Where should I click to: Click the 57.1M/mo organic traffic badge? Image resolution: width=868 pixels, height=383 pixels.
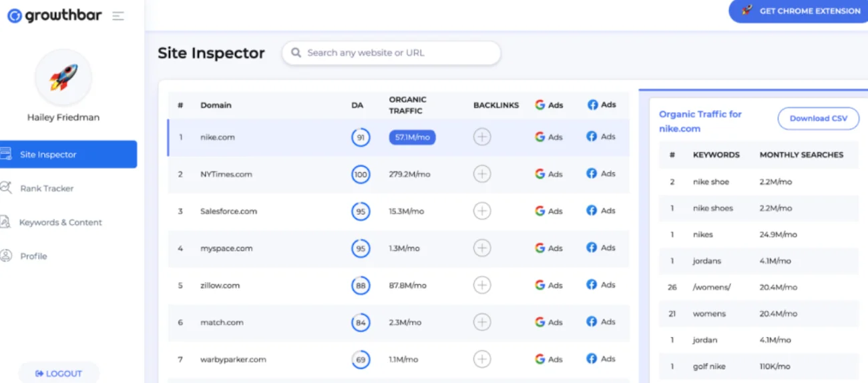(412, 137)
